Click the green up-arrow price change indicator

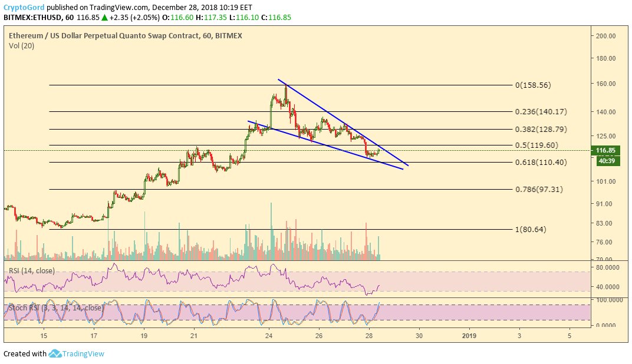click(x=104, y=17)
